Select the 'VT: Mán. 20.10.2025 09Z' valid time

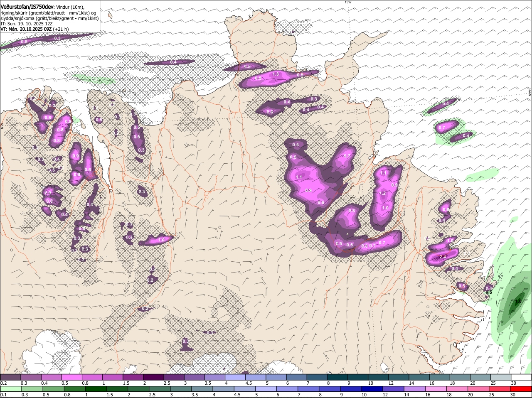tap(26, 29)
